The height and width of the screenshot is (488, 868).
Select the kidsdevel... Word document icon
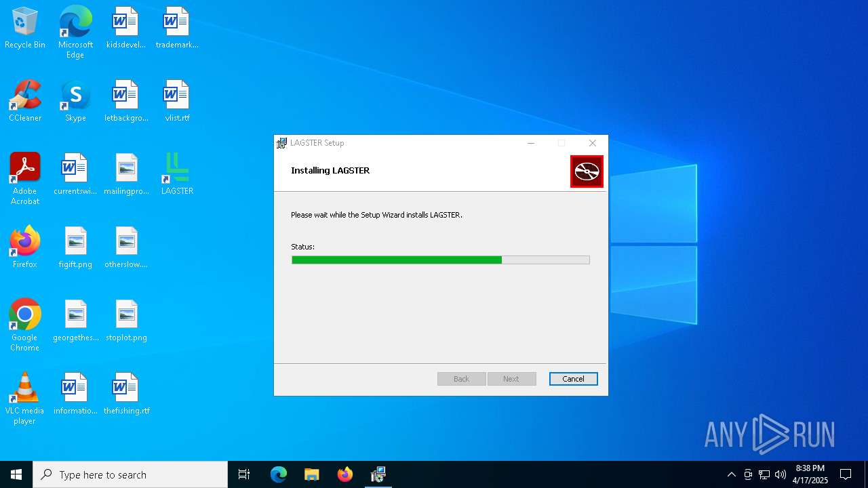pyautogui.click(x=125, y=28)
